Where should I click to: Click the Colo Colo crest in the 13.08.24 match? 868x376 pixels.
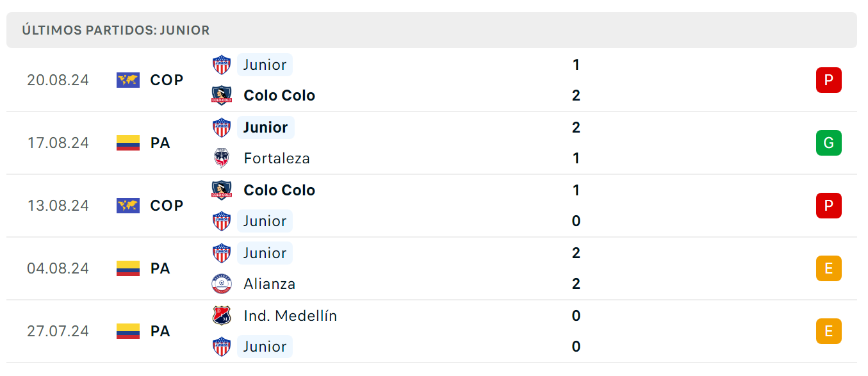[x=222, y=190]
